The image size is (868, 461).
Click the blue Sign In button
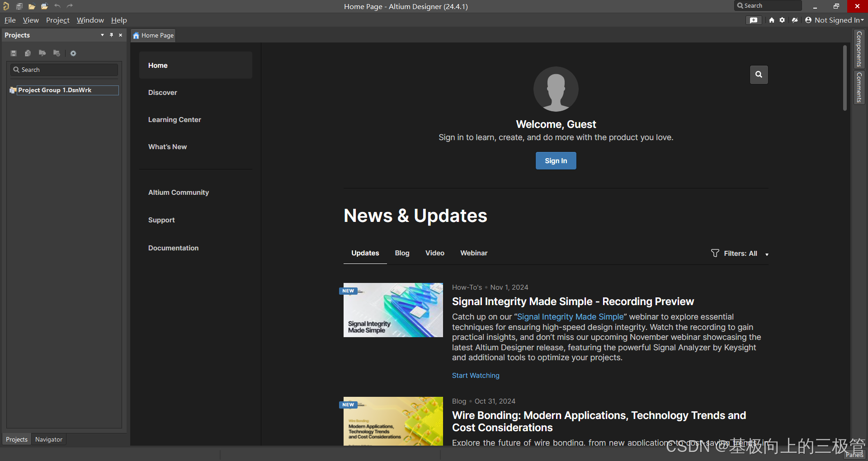(556, 161)
